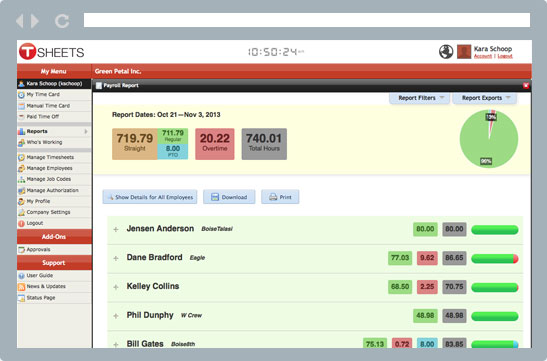Open Manage Timesheets menu item
Image resolution: width=547 pixels, height=361 pixels.
[54, 157]
